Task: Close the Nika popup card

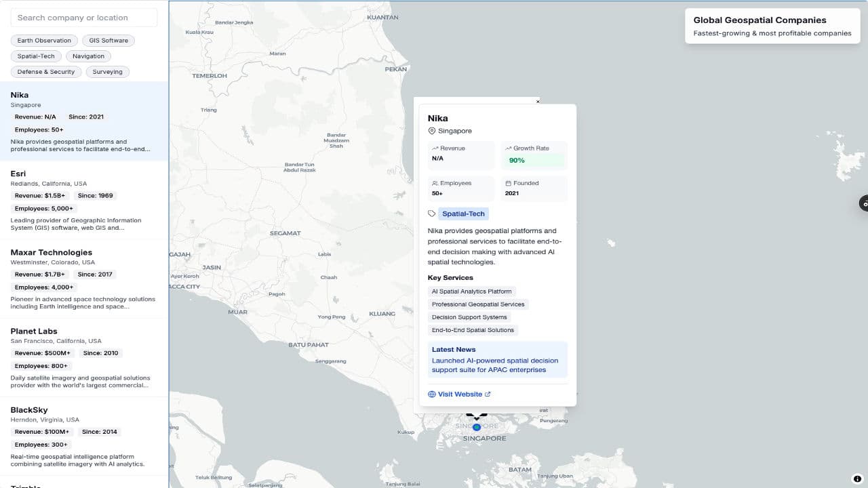Action: pos(538,102)
